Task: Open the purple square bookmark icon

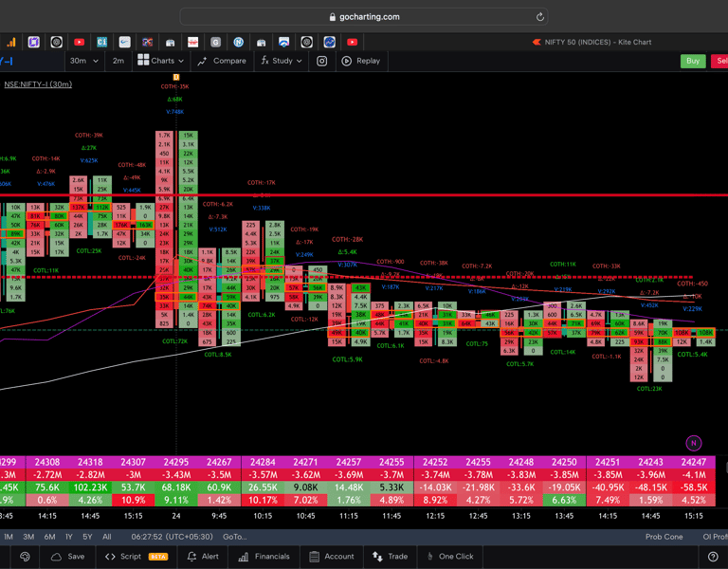Action: [x=33, y=43]
